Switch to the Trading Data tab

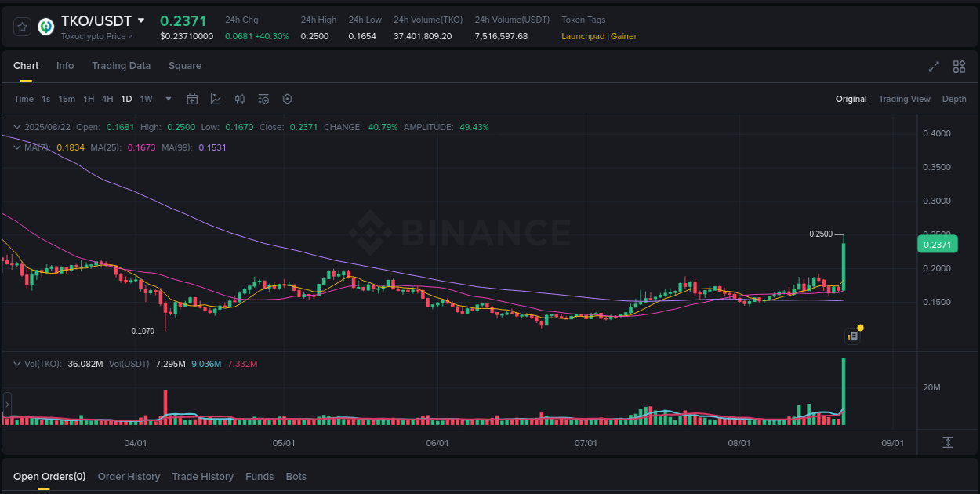coord(121,66)
